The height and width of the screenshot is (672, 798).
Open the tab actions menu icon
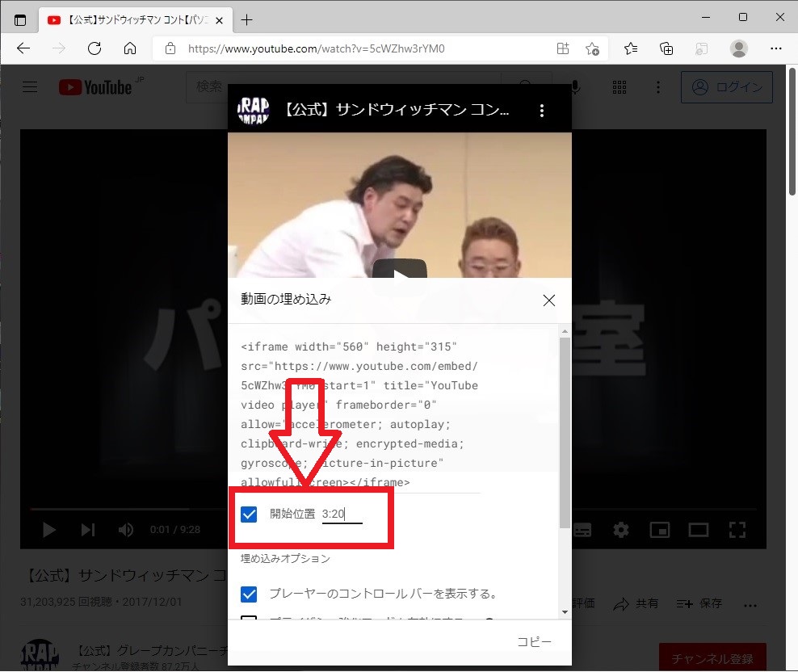point(20,20)
